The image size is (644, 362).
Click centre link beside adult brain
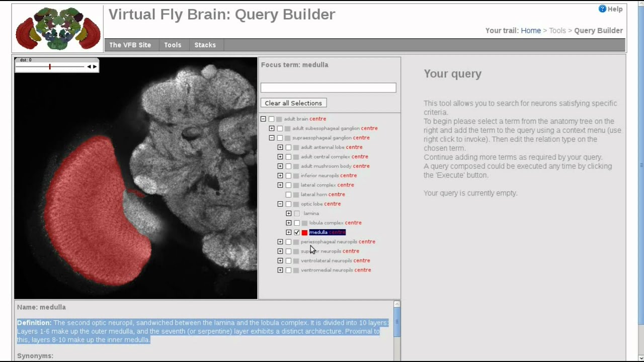(317, 119)
